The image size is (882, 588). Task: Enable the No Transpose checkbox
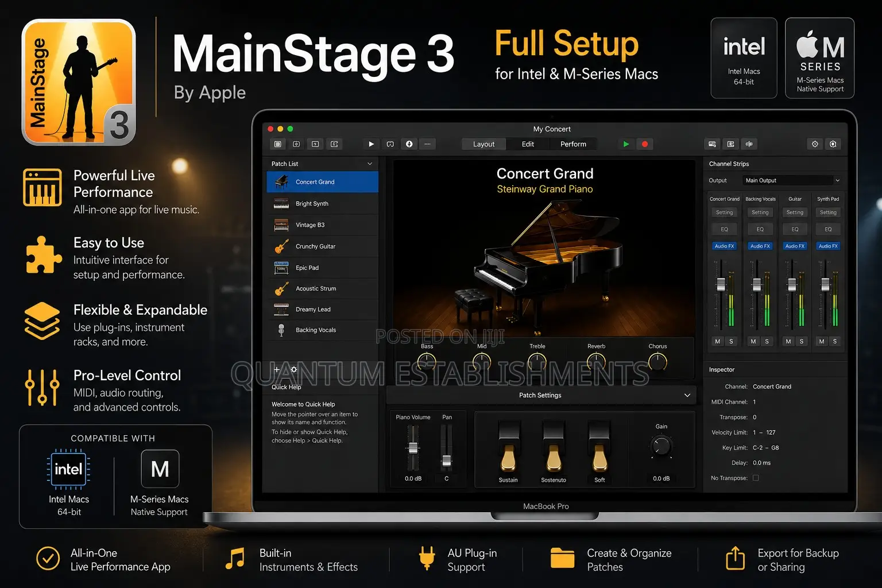coord(756,478)
